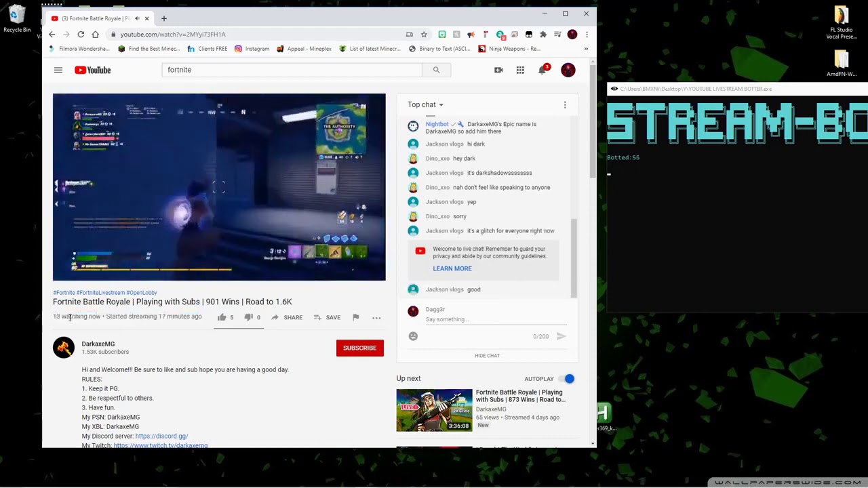The width and height of the screenshot is (868, 488).
Task: Click Stream Botter console window title bar
Action: [738, 89]
